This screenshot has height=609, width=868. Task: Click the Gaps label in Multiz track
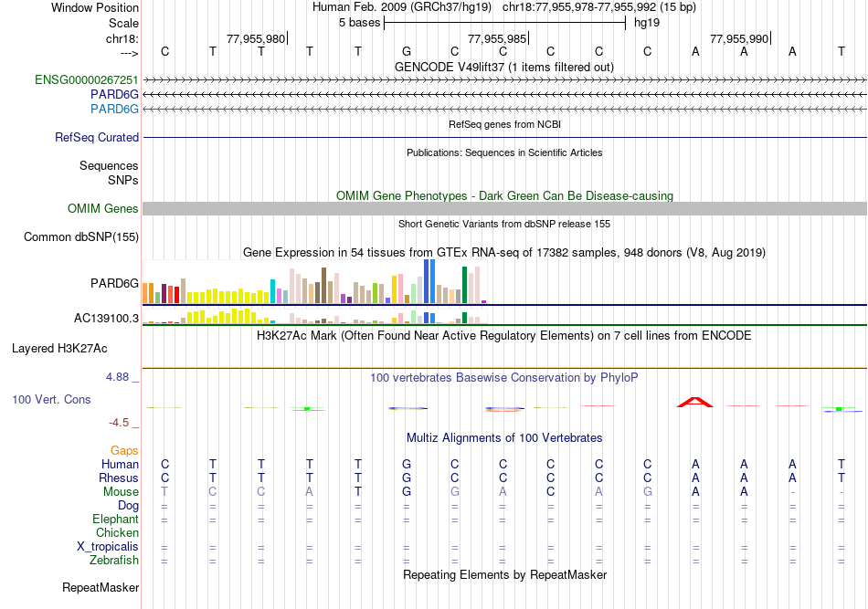tap(124, 451)
